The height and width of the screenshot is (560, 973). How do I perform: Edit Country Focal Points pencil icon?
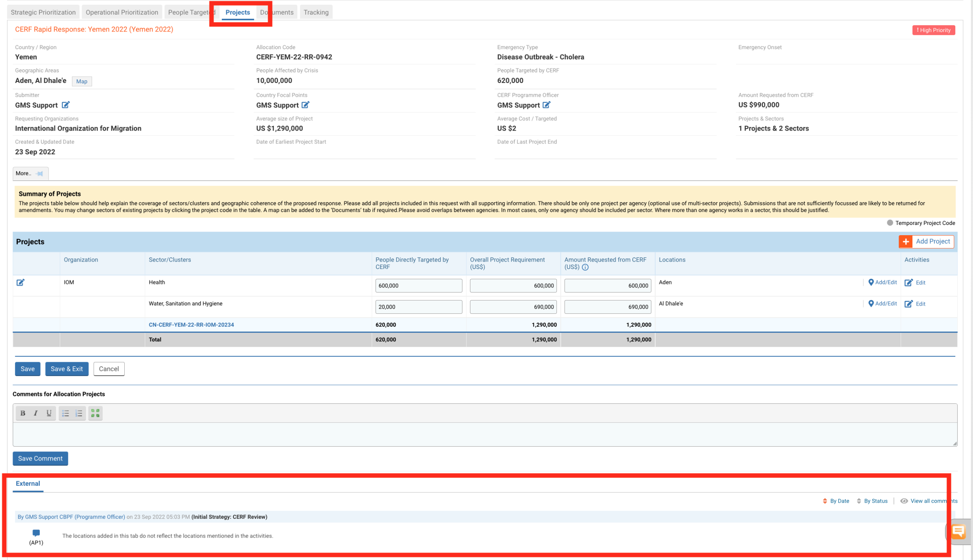(306, 105)
